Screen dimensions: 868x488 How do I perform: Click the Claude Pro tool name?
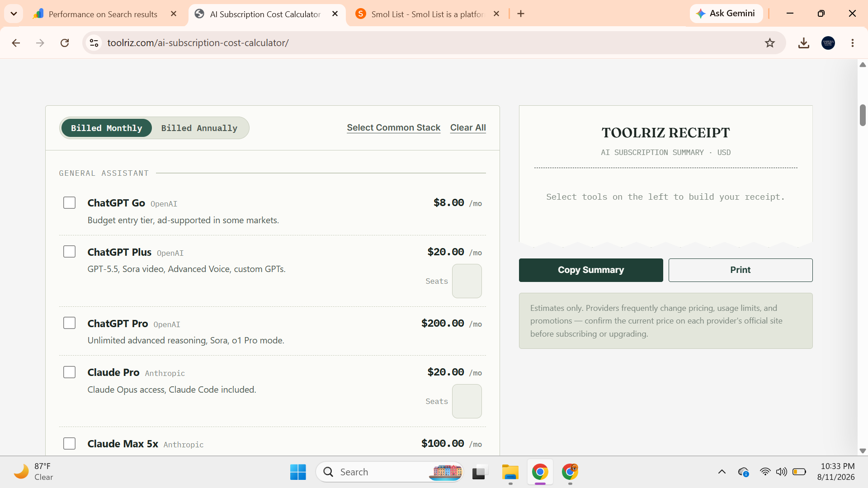point(113,372)
